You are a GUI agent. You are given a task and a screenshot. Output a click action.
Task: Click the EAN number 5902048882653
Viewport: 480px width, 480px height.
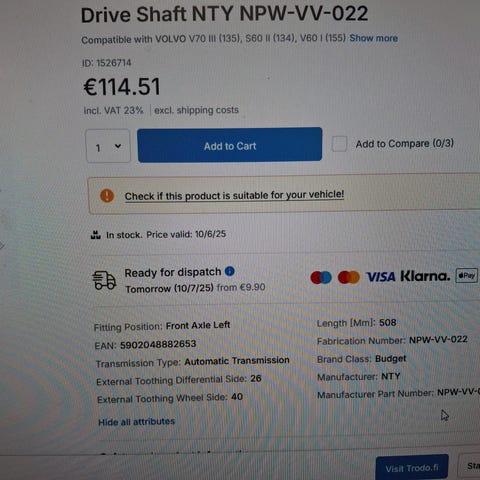point(158,344)
